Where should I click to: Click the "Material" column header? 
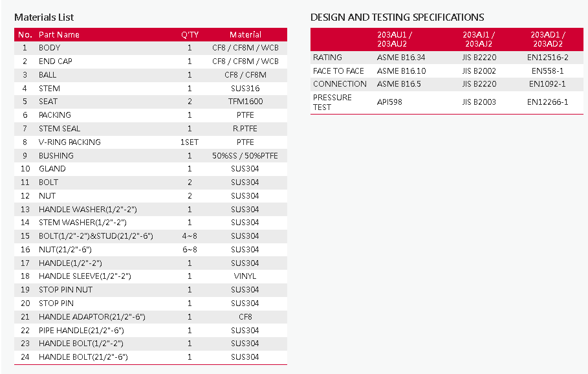pyautogui.click(x=245, y=35)
